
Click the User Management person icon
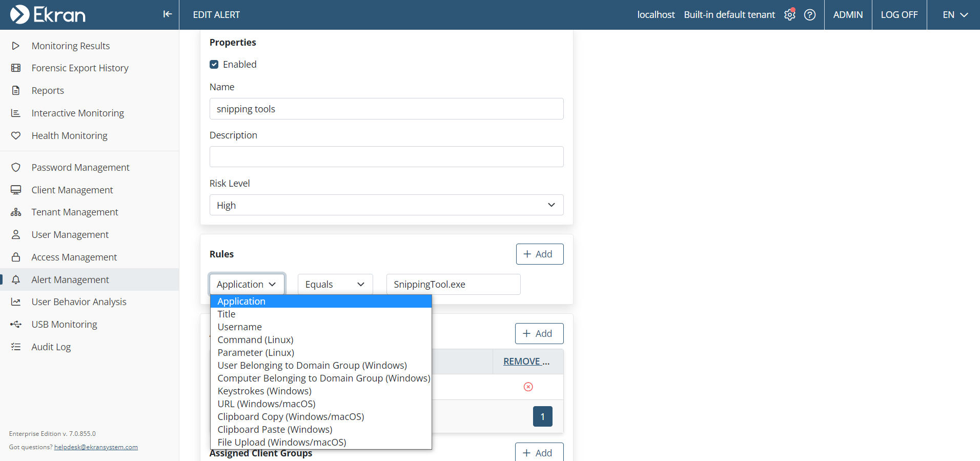[16, 234]
